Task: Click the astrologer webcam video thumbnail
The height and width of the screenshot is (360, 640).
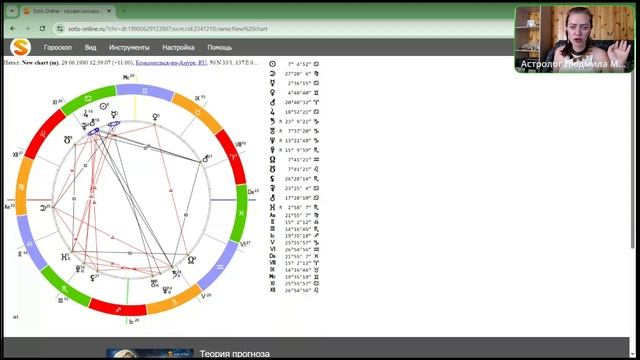Action: pos(574,39)
